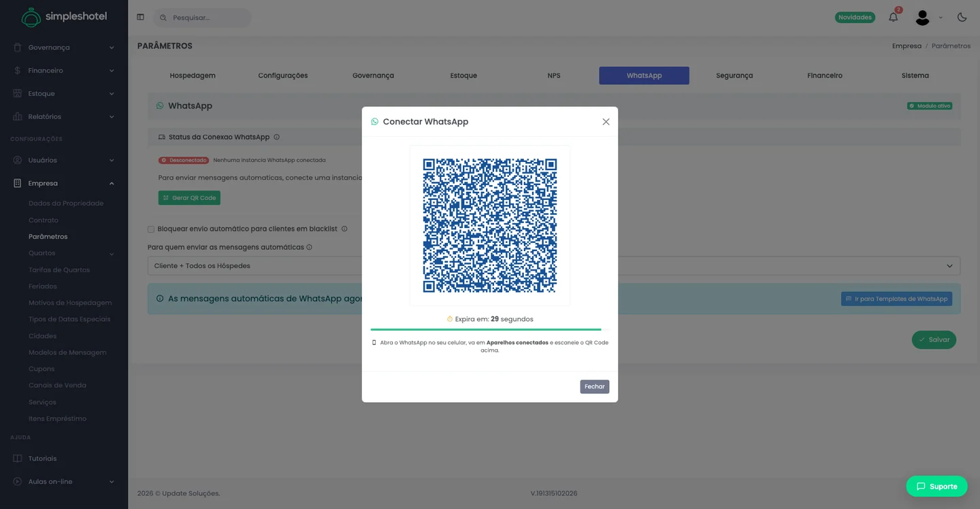Open the user avatar menu

click(922, 17)
